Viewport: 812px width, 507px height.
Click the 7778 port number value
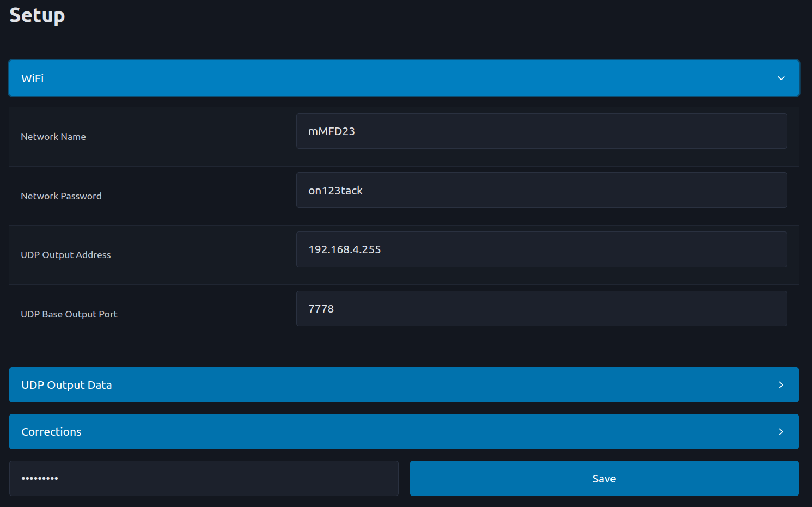tap(321, 309)
